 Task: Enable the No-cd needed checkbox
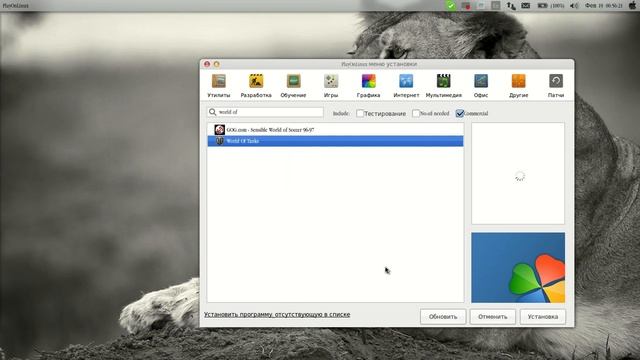coord(416,113)
